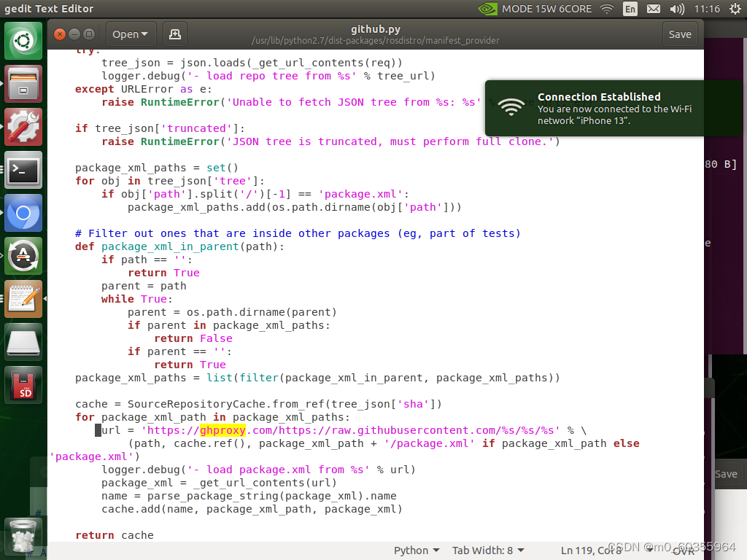Minimize the gedit window
Screen dimensions: 747x560
74,34
